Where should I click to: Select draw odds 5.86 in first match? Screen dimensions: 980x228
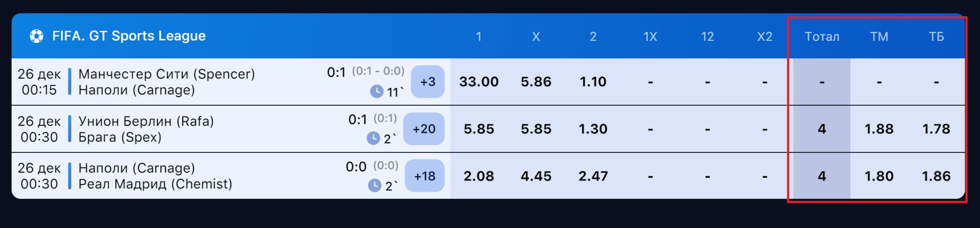pos(536,82)
